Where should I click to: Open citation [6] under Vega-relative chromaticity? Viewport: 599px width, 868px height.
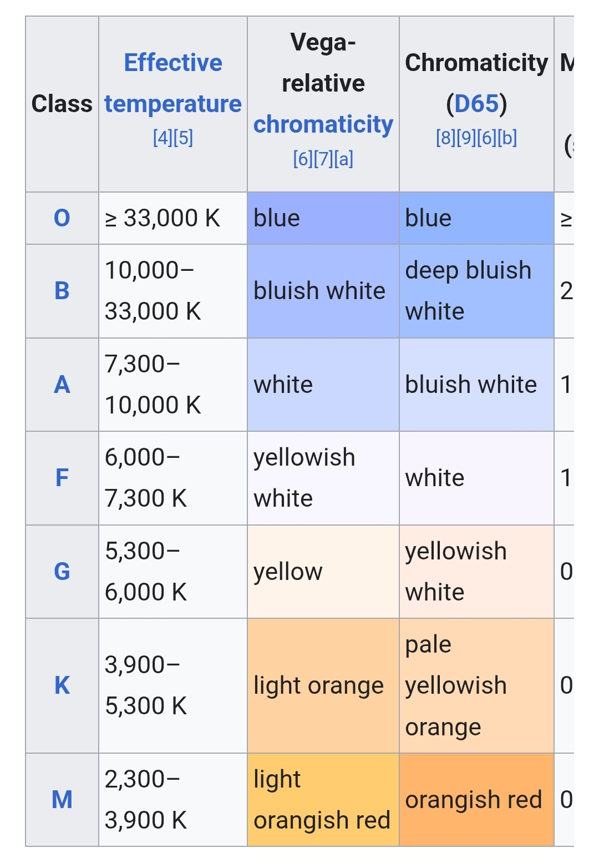[x=303, y=159]
